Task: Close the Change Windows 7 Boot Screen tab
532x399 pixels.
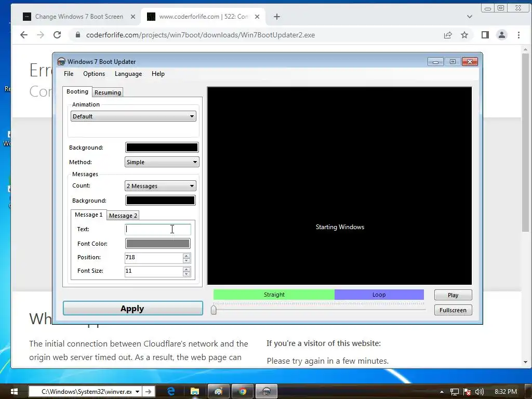Action: click(x=133, y=16)
